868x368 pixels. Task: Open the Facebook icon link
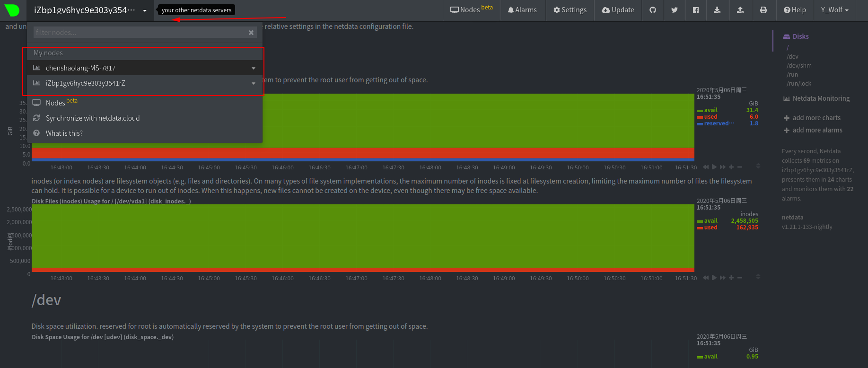pyautogui.click(x=696, y=10)
